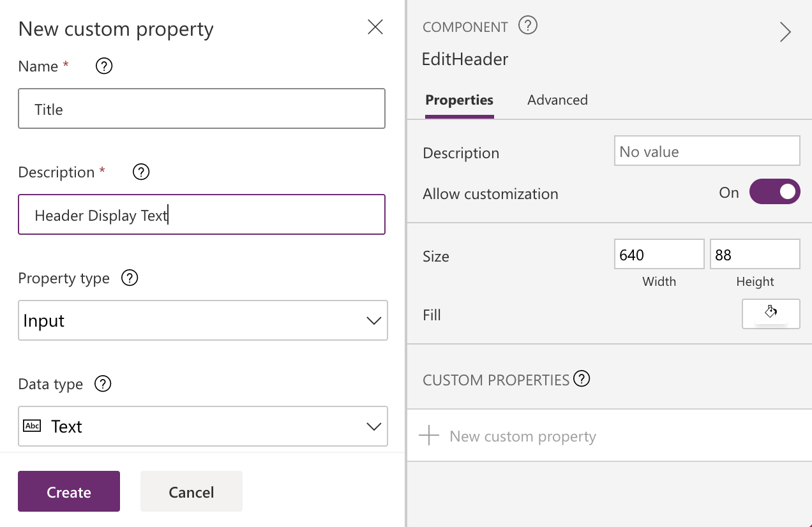Select the Properties tab

[459, 100]
